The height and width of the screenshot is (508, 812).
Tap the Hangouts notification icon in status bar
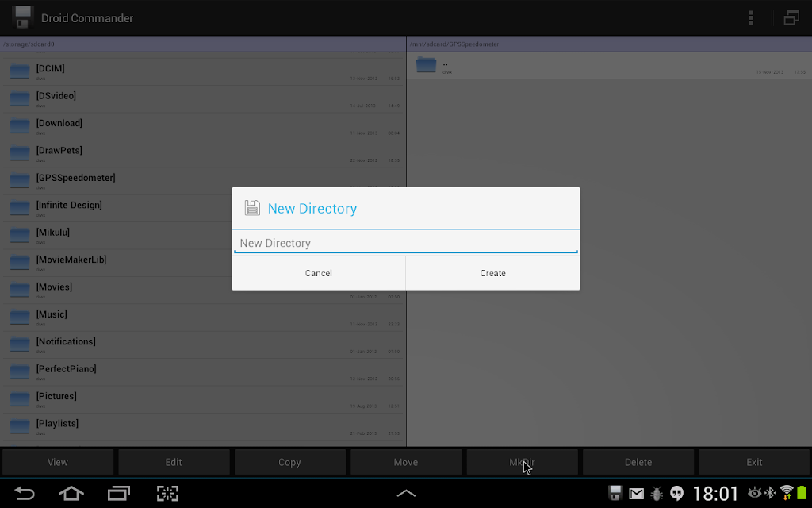pyautogui.click(x=677, y=493)
